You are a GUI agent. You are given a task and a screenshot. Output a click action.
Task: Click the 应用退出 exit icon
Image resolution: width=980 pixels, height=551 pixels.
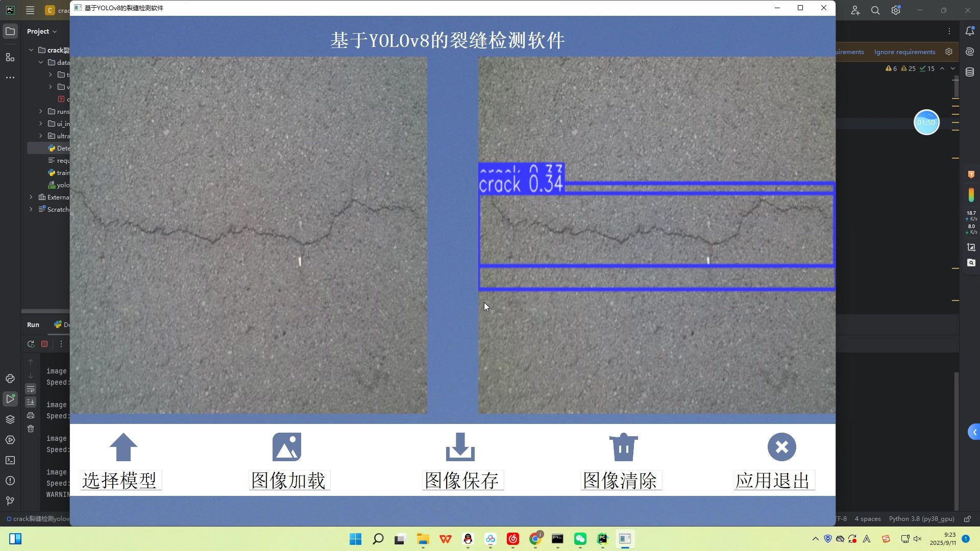[x=781, y=446]
